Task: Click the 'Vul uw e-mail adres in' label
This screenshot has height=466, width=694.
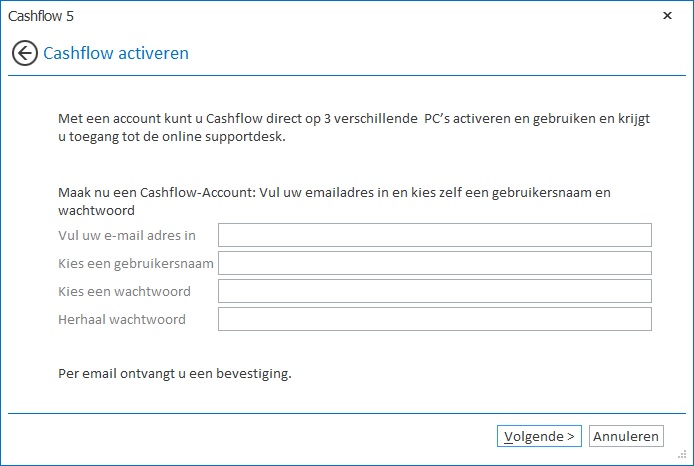Action: 127,236
